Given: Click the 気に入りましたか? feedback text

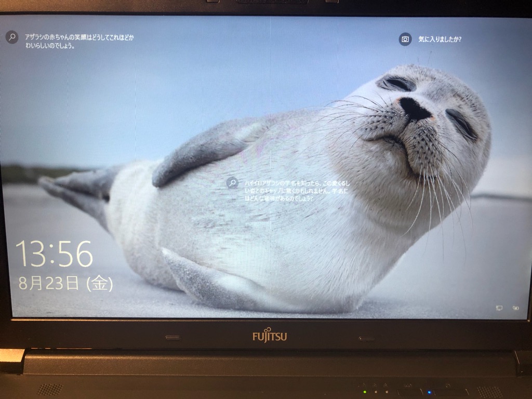Looking at the screenshot, I should 440,39.
